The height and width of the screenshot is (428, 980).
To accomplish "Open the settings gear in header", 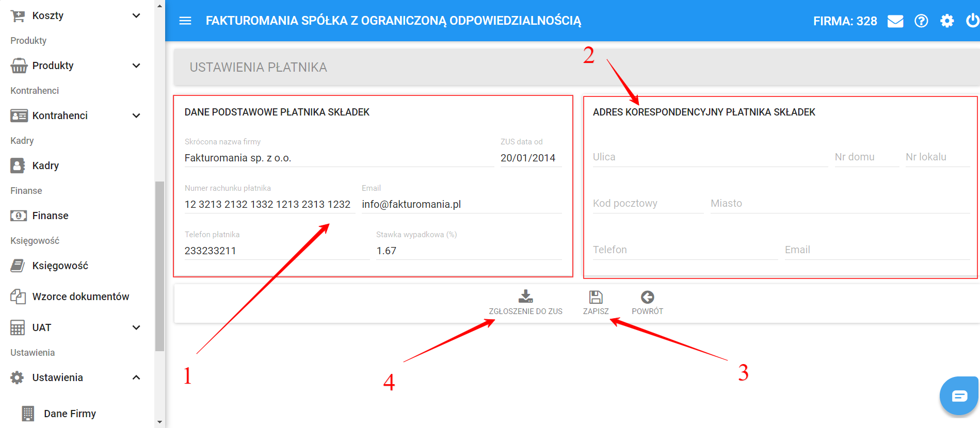I will tap(947, 21).
